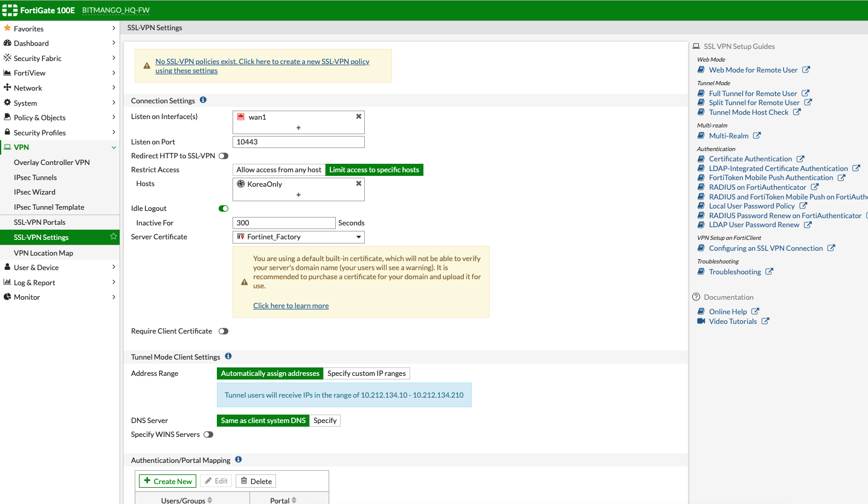Choose Automatically assign addresses option
The height and width of the screenshot is (504, 868).
[270, 373]
